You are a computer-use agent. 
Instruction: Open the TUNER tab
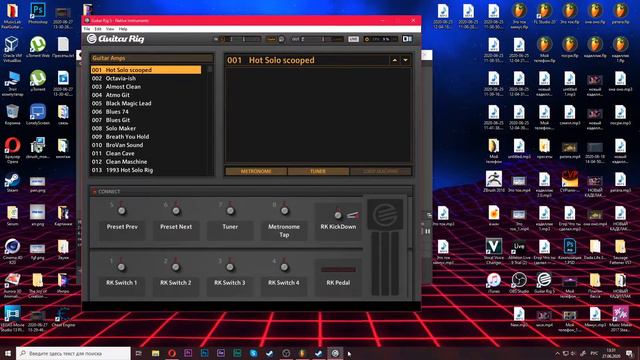[x=318, y=171]
